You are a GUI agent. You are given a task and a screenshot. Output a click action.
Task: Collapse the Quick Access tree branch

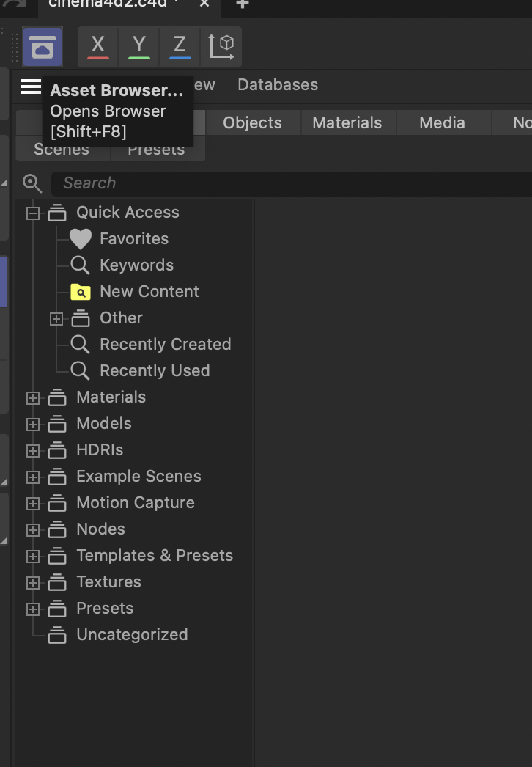click(32, 212)
